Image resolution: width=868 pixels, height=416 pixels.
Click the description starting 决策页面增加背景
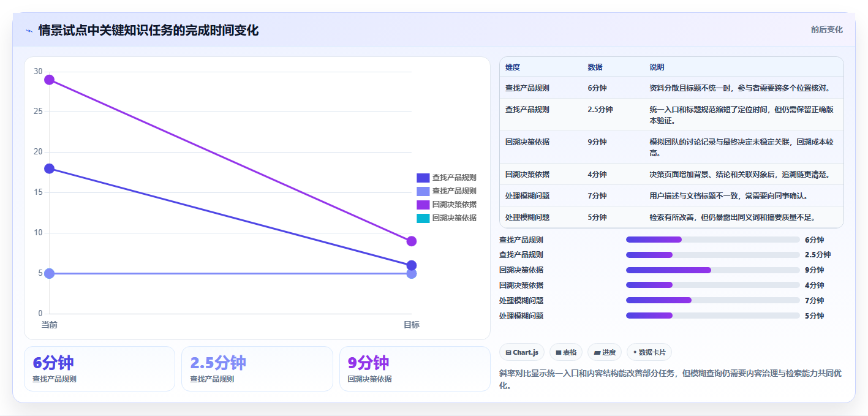click(739, 174)
